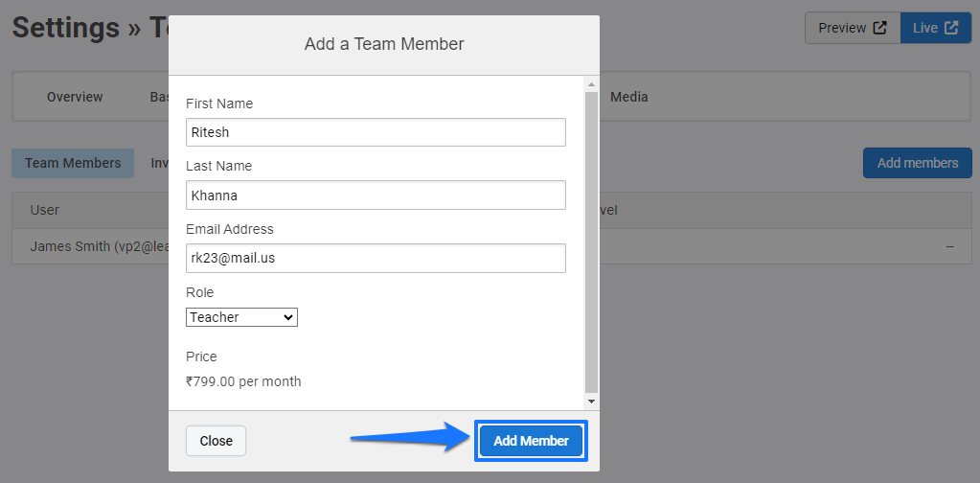980x483 pixels.
Task: Focus the First Name field containing Ritesh
Action: click(x=376, y=132)
